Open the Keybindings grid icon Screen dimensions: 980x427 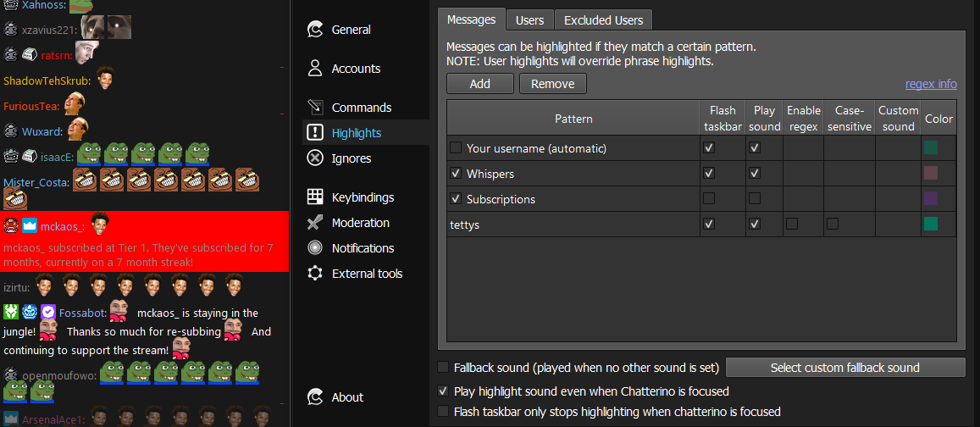(x=315, y=197)
